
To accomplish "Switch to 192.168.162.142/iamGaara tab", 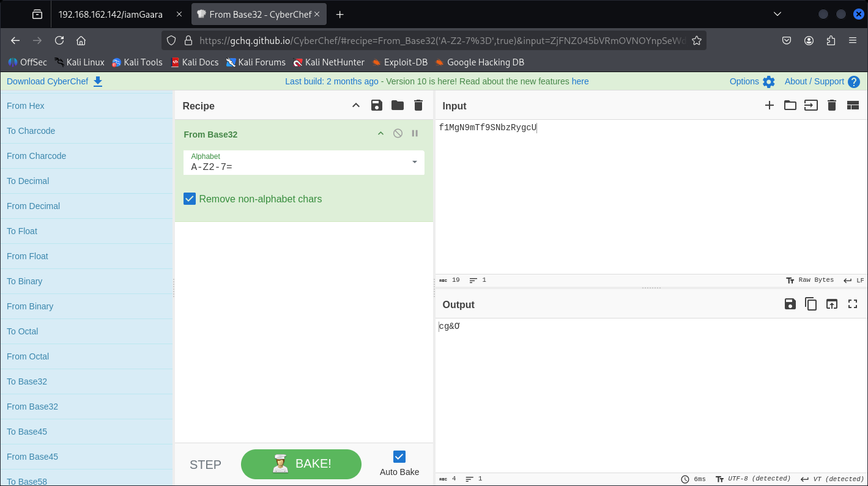I will click(x=121, y=14).
